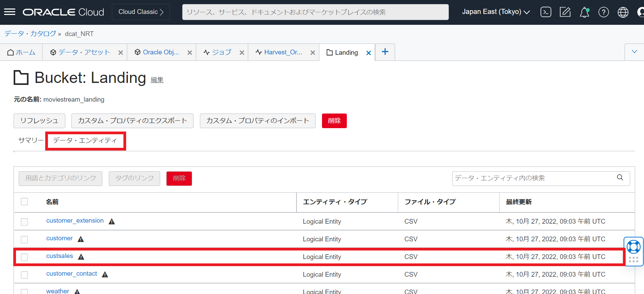Image resolution: width=644 pixels, height=294 pixels.
Task: Open the customer_contact entity link
Action: [x=71, y=274]
